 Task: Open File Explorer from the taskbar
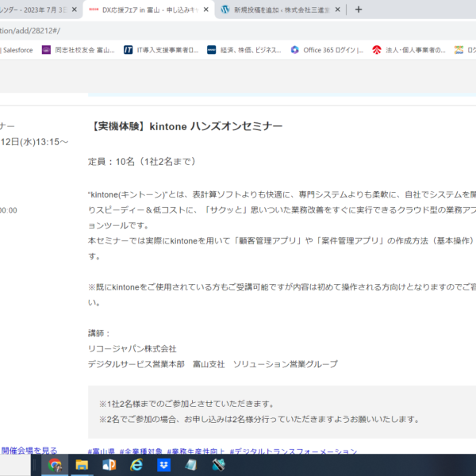[x=82, y=465]
